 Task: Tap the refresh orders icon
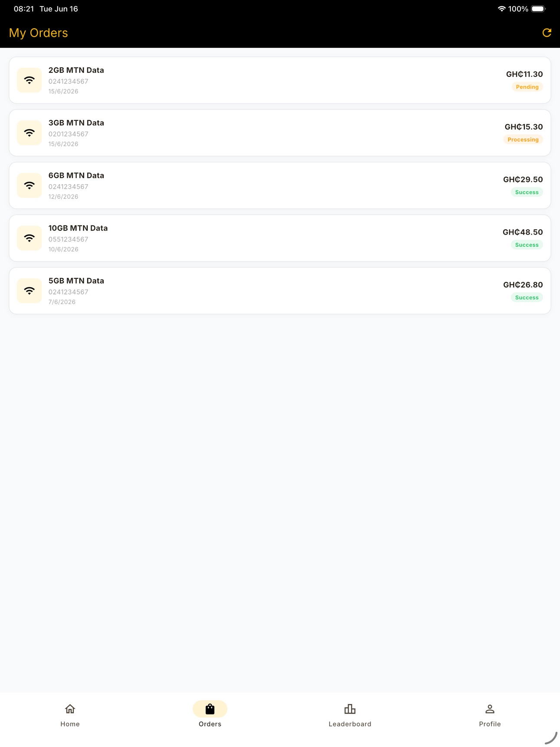pyautogui.click(x=547, y=33)
